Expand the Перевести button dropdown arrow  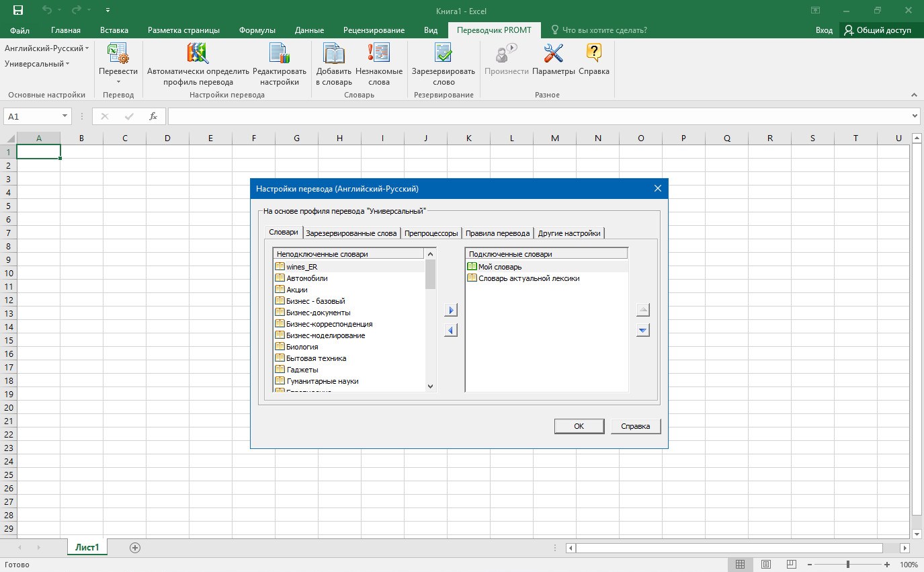118,82
